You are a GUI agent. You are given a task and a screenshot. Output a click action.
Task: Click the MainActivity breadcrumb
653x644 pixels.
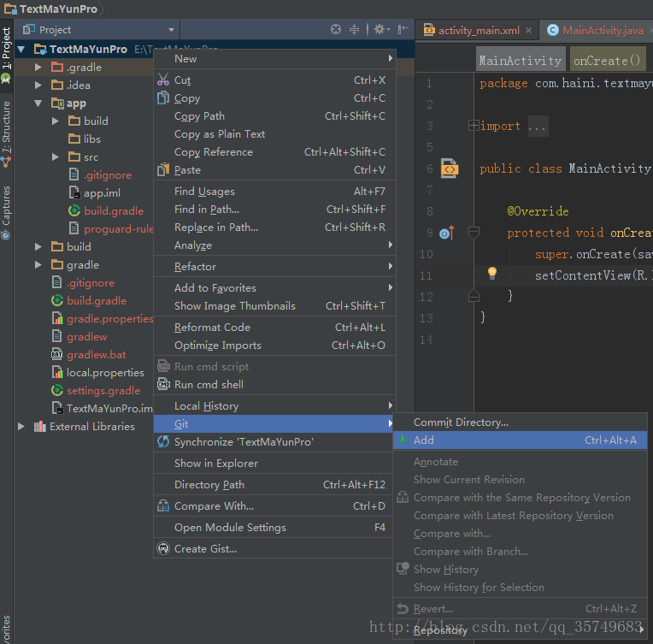(x=521, y=61)
